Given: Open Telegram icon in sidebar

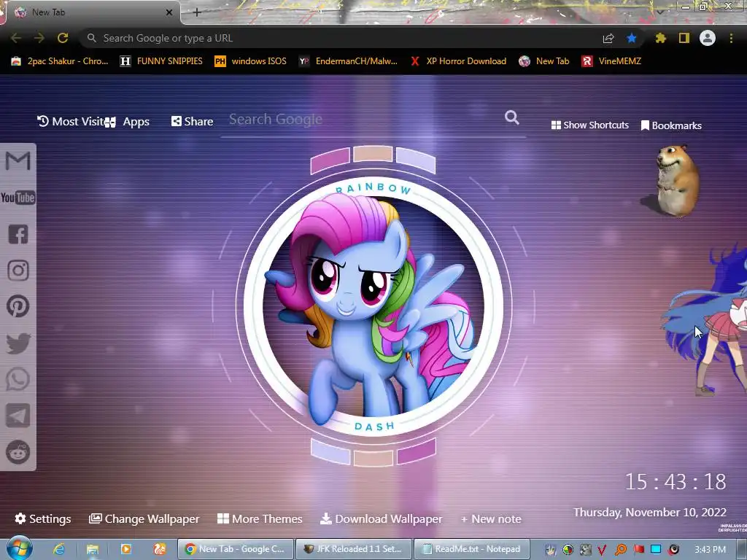Looking at the screenshot, I should (x=18, y=416).
